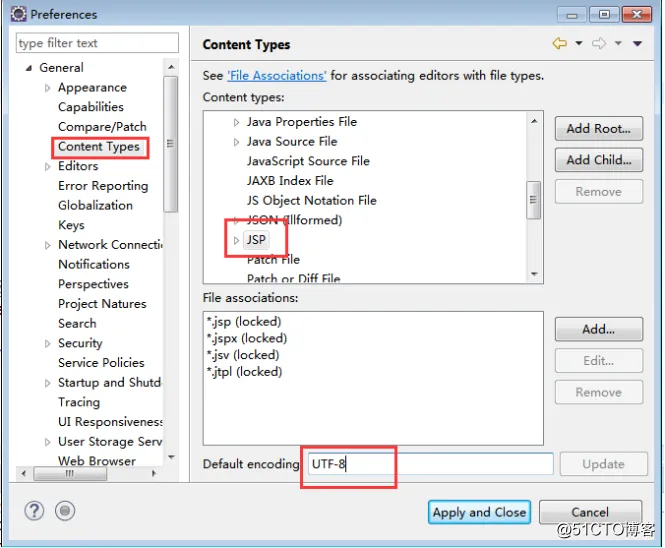Open the view menu triangle in header
Image resolution: width=665 pixels, height=548 pixels.
[637, 43]
